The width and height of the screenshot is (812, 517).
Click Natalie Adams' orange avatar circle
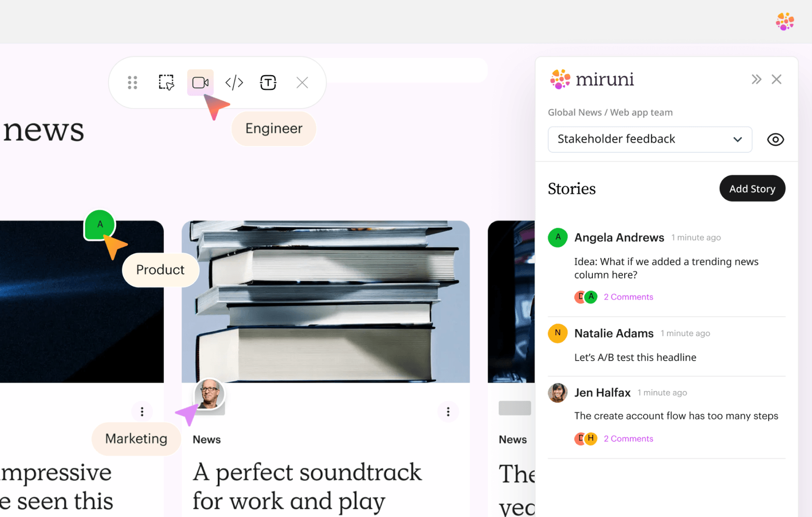click(558, 333)
